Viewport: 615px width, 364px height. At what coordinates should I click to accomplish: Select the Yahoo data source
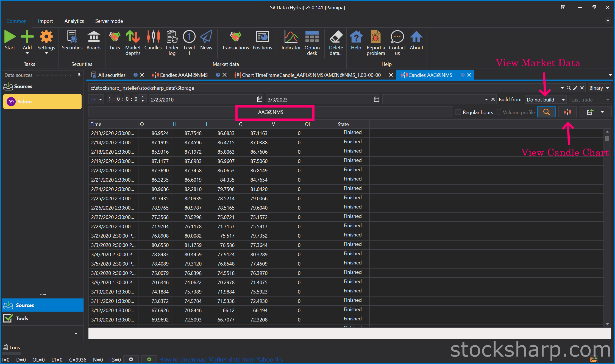pyautogui.click(x=42, y=101)
